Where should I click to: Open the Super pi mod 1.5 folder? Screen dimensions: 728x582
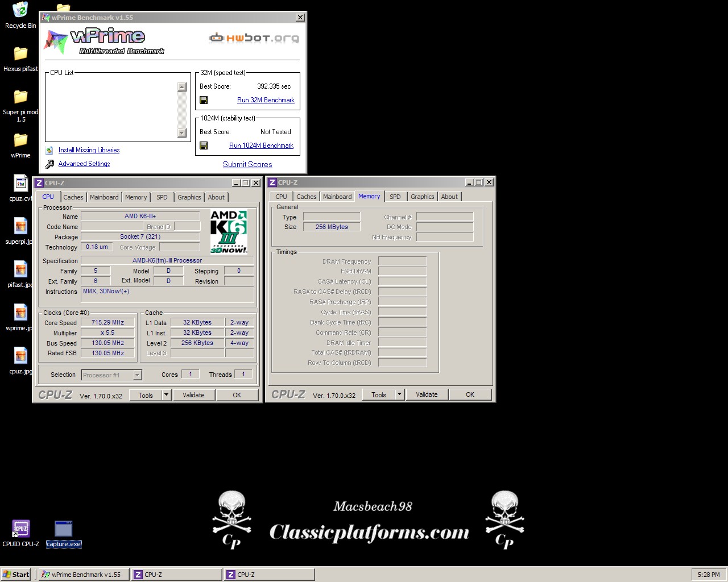[20, 97]
